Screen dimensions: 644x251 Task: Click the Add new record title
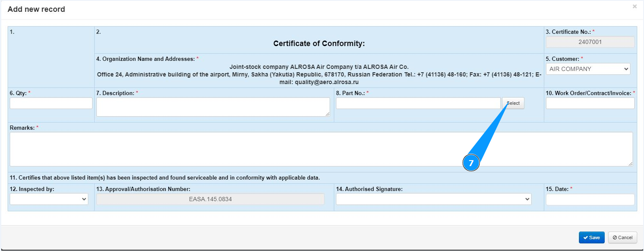[x=36, y=9]
